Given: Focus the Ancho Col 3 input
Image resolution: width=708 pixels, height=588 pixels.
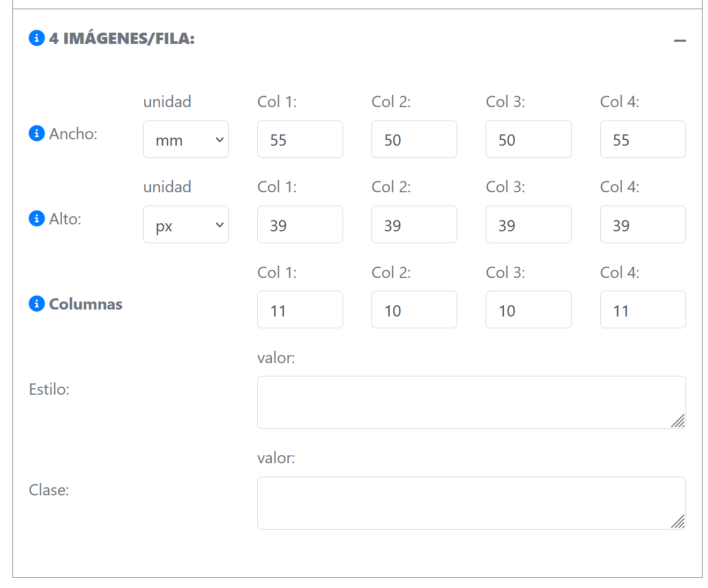Looking at the screenshot, I should [x=528, y=139].
